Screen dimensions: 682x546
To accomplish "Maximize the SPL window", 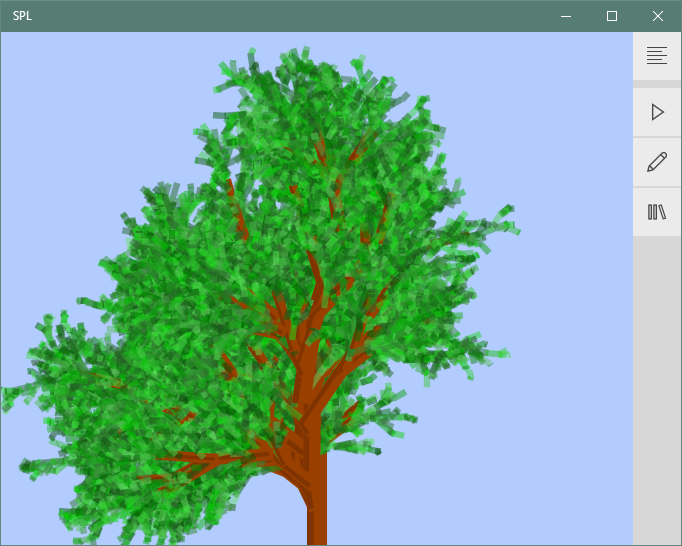I will point(612,16).
